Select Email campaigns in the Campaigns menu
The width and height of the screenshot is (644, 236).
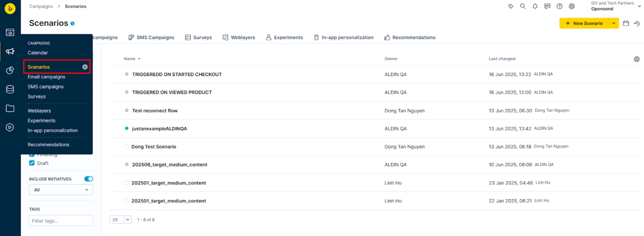46,77
